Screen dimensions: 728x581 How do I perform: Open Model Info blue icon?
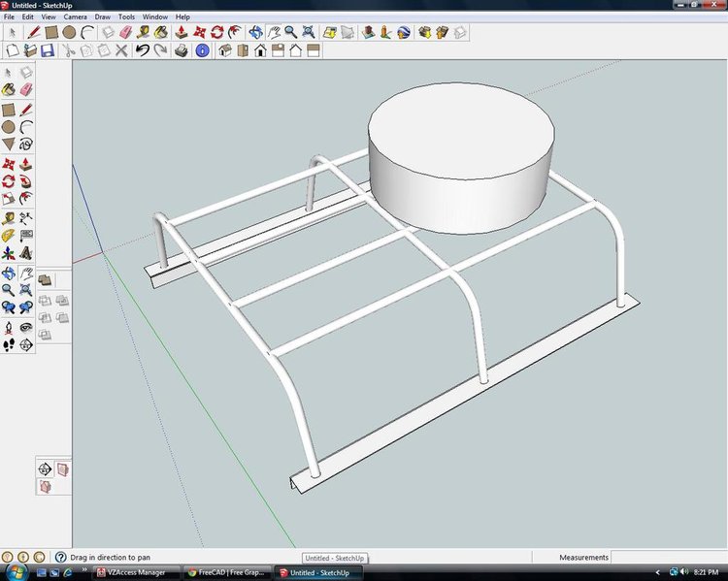pos(202,50)
